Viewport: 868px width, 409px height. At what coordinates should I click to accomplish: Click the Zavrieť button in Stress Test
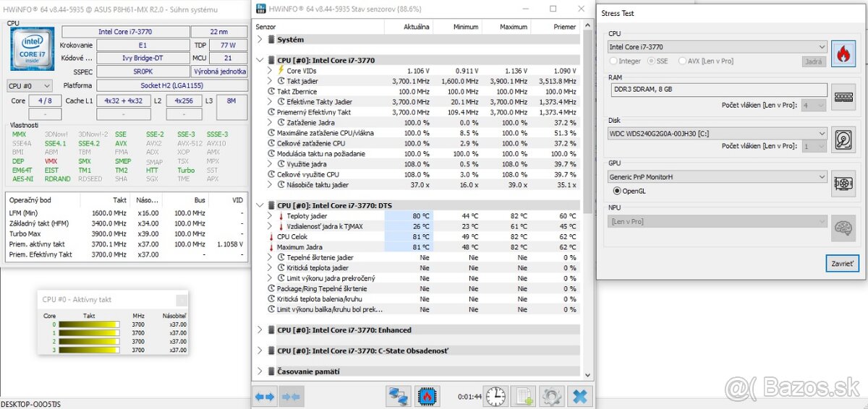point(842,263)
